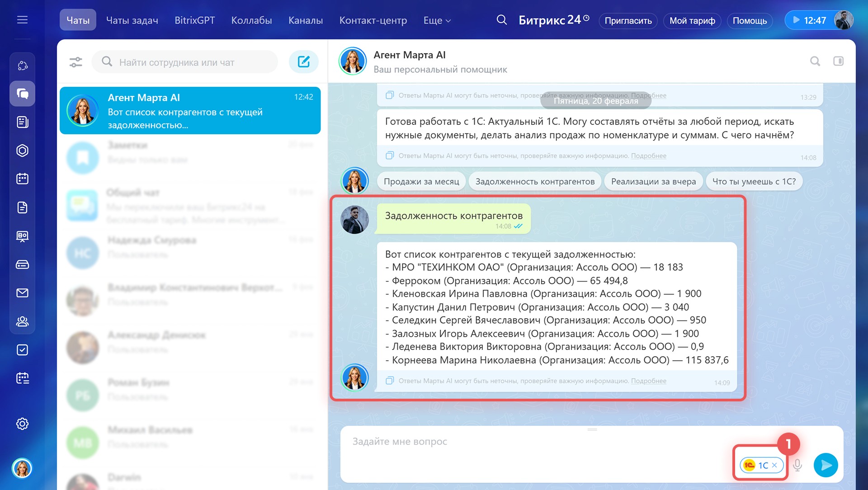
Task: Toggle chat side panel icon
Action: (x=838, y=61)
